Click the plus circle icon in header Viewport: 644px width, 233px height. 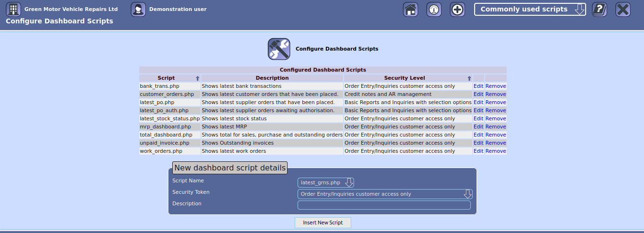(x=457, y=10)
